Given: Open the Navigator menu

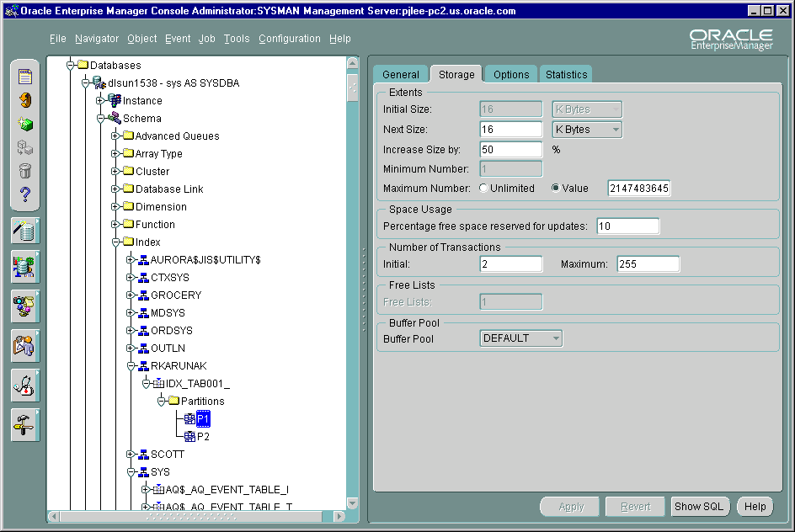Looking at the screenshot, I should click(96, 39).
